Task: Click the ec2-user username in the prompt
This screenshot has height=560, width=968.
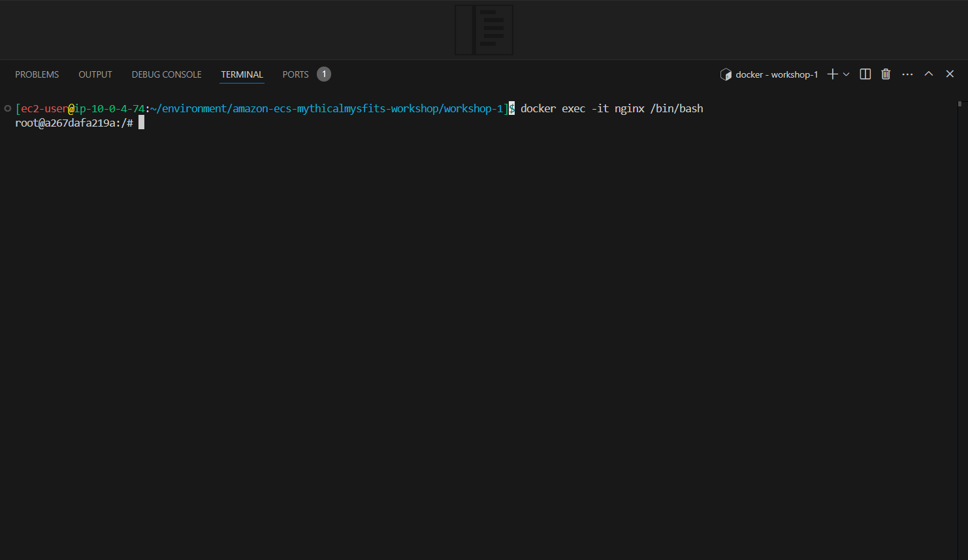Action: (x=44, y=108)
